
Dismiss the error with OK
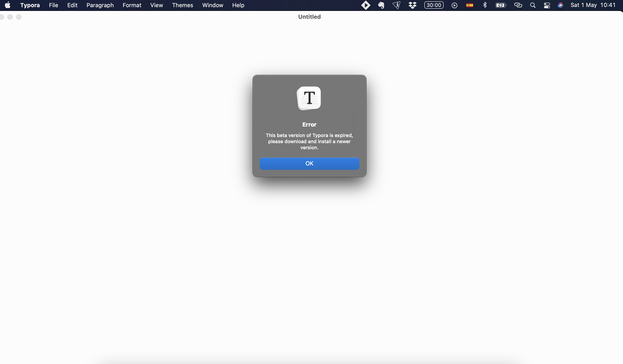coord(309,164)
